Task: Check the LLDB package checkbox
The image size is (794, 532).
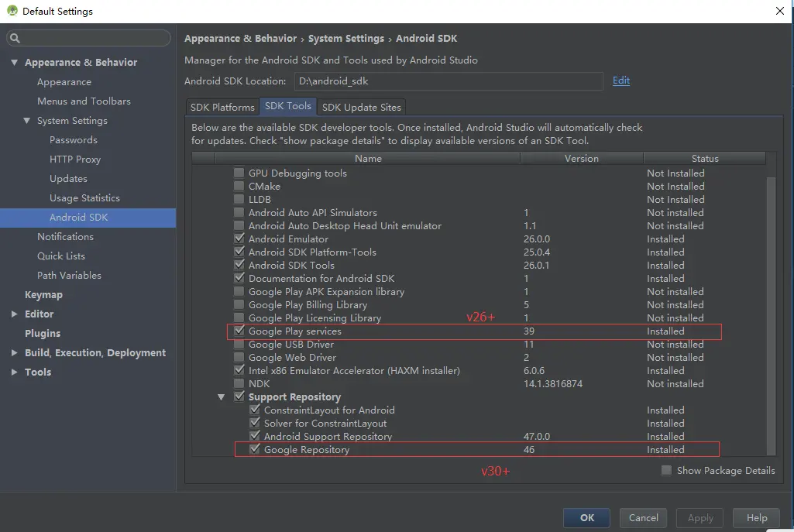Action: coord(239,200)
